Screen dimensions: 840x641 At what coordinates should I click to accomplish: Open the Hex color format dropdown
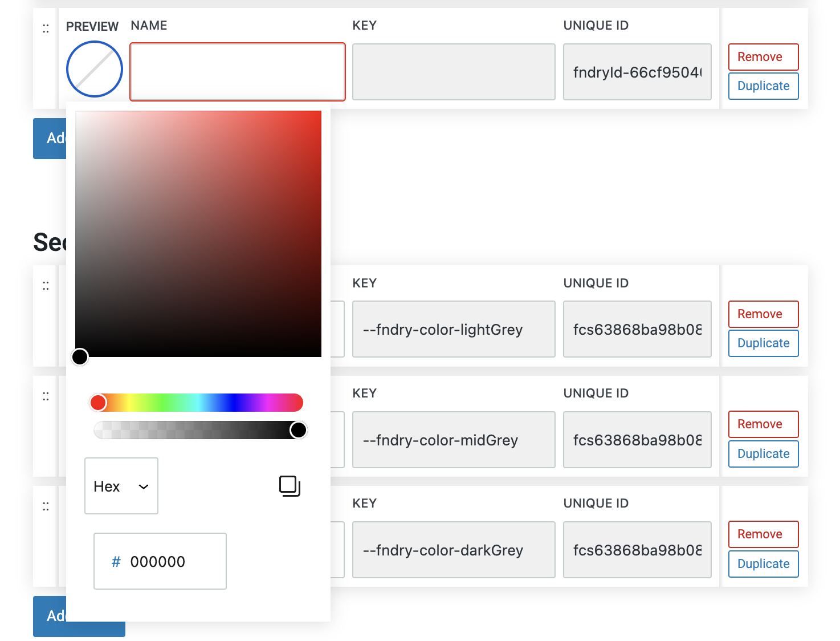(121, 486)
